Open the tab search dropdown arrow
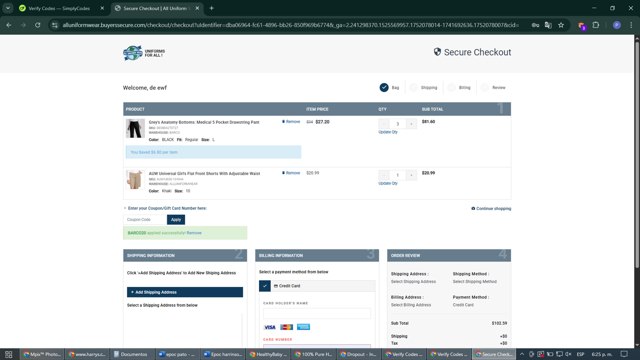 pos(8,8)
